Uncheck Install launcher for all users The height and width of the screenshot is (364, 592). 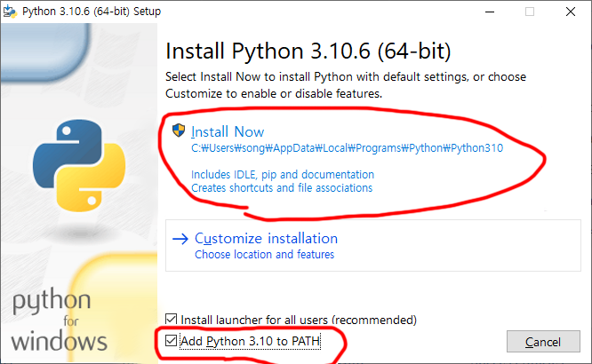pyautogui.click(x=171, y=319)
